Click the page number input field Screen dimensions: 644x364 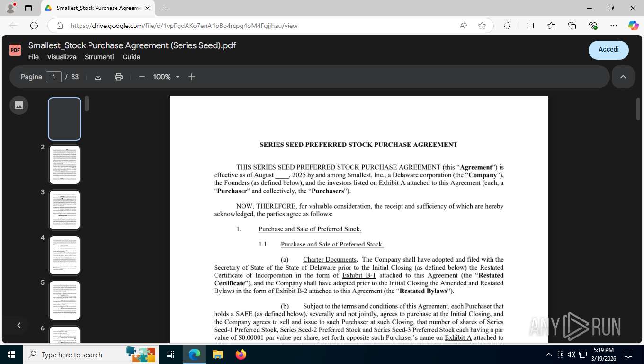pos(54,77)
